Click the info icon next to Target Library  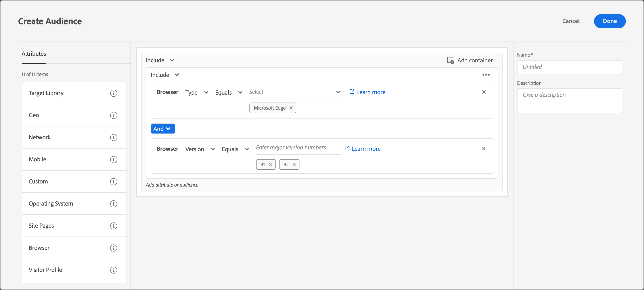[113, 93]
